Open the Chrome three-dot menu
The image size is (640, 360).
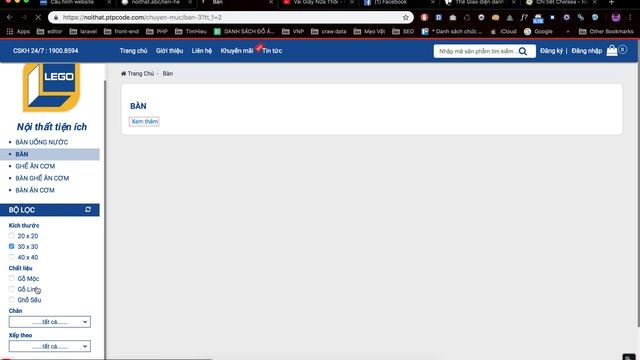click(x=630, y=18)
